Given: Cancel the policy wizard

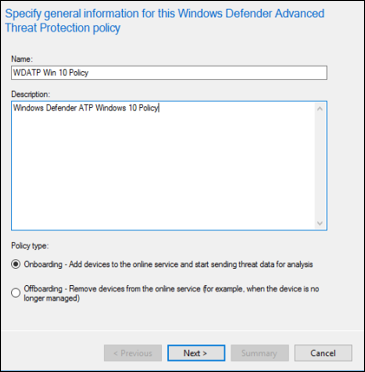Looking at the screenshot, I should click(x=323, y=353).
